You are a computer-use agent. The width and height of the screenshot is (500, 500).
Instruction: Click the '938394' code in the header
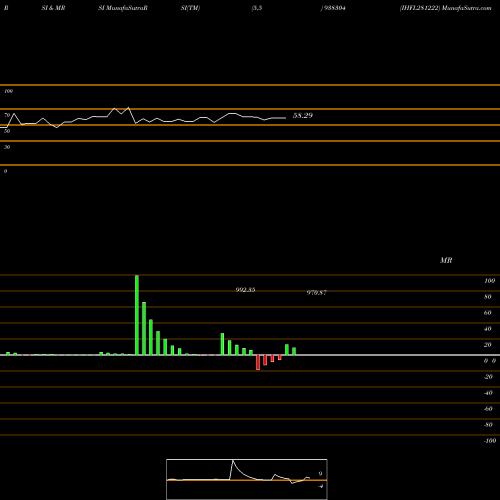pos(334,8)
